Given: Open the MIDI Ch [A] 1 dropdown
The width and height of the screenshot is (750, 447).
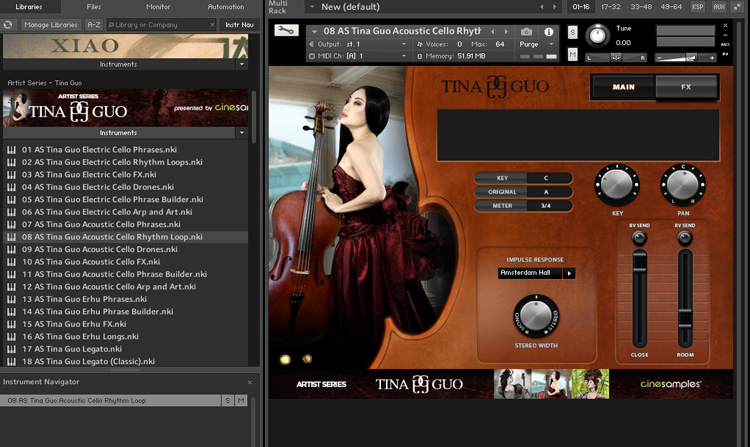Looking at the screenshot, I should [404, 56].
